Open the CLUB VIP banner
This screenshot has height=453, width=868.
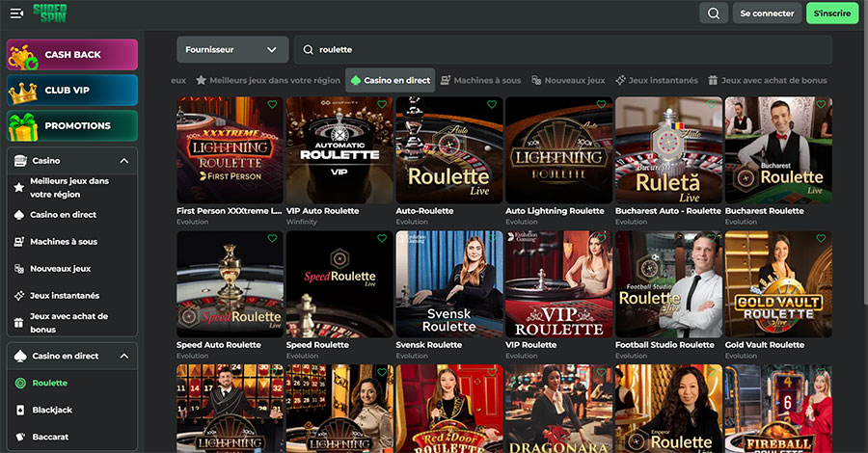[72, 91]
